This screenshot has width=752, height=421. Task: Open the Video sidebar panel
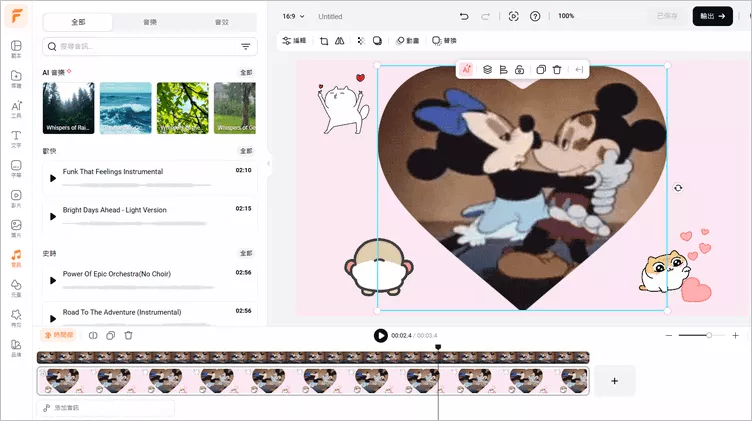[16, 198]
